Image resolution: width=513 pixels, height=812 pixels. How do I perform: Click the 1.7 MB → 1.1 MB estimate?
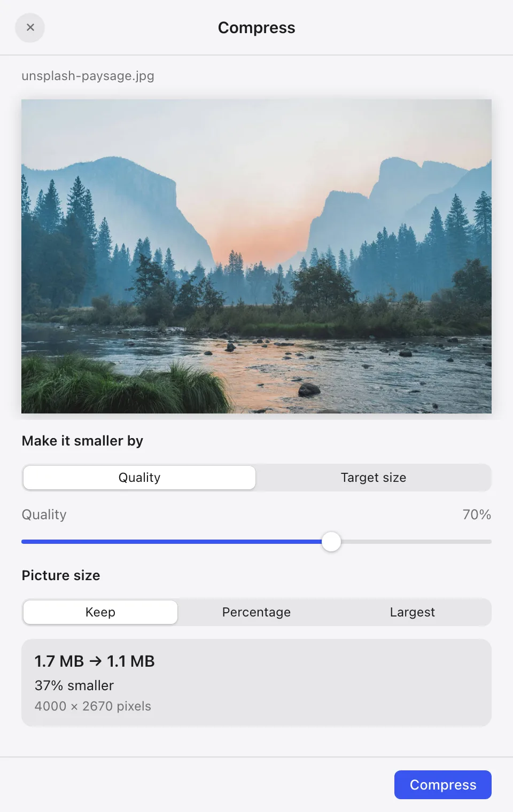[95, 661]
